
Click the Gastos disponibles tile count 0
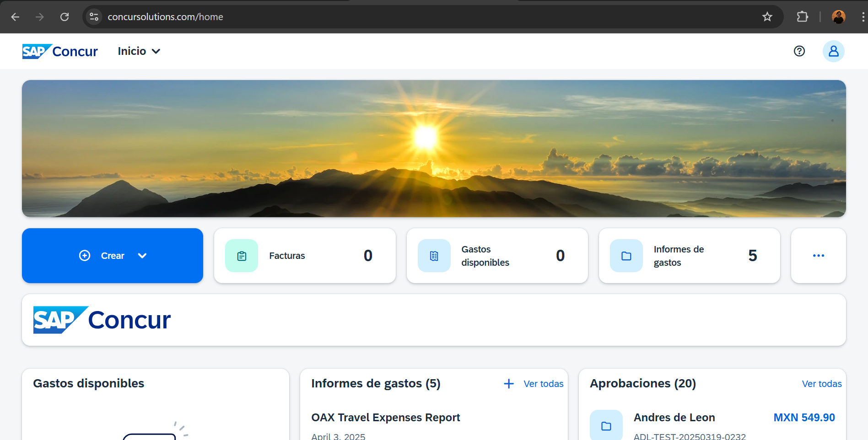(560, 256)
